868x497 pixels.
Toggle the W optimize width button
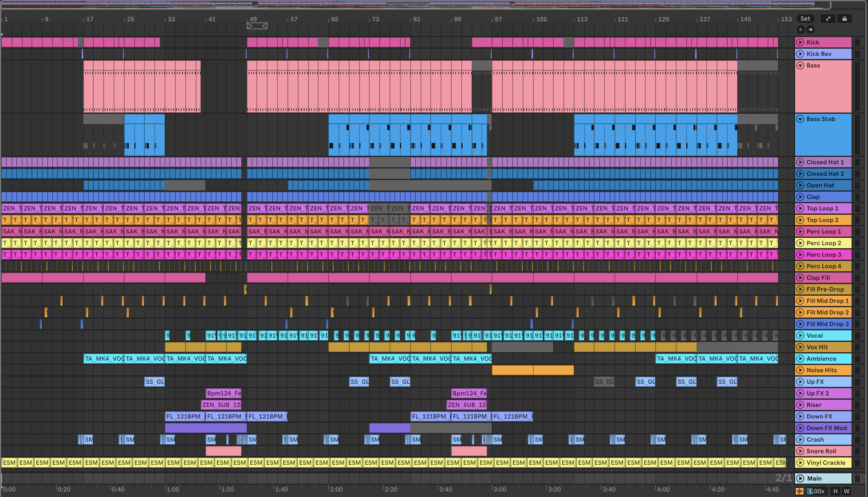[846, 491]
